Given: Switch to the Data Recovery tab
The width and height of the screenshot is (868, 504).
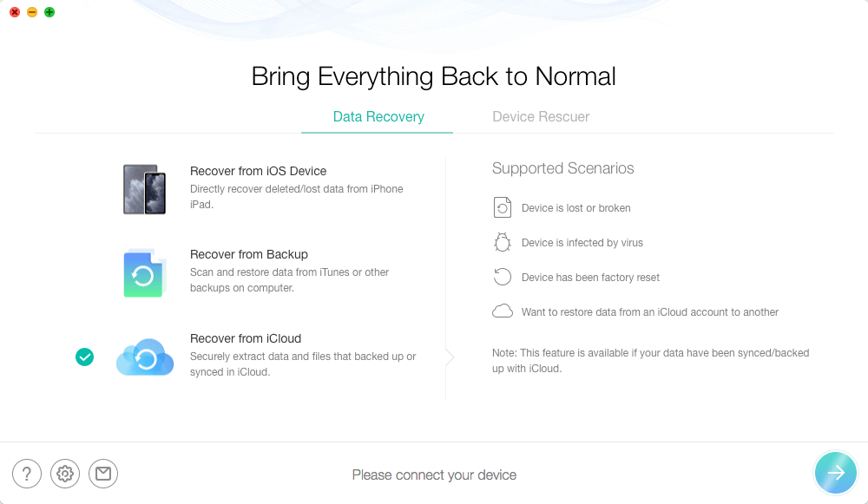Looking at the screenshot, I should (x=378, y=117).
